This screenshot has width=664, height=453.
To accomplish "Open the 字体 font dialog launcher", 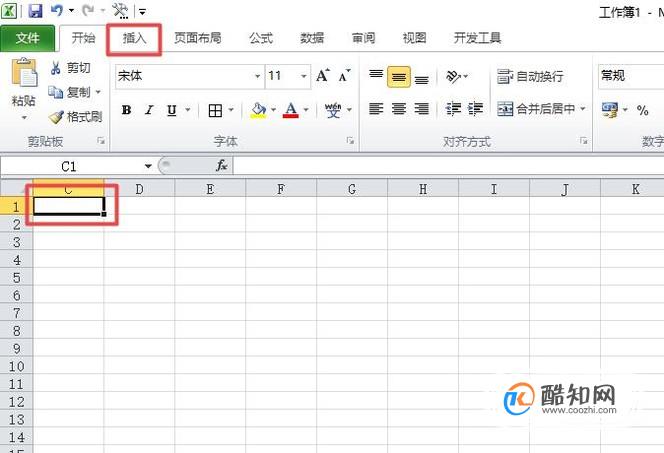I will pyautogui.click(x=351, y=141).
